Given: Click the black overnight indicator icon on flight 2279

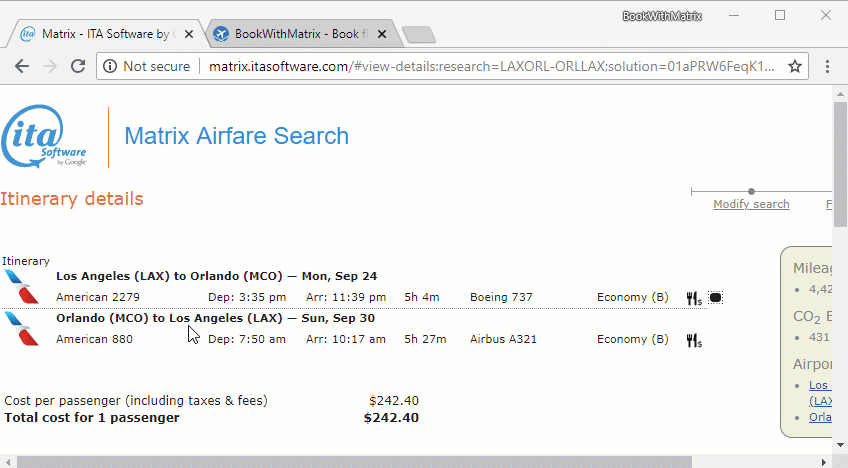Looking at the screenshot, I should pos(715,298).
